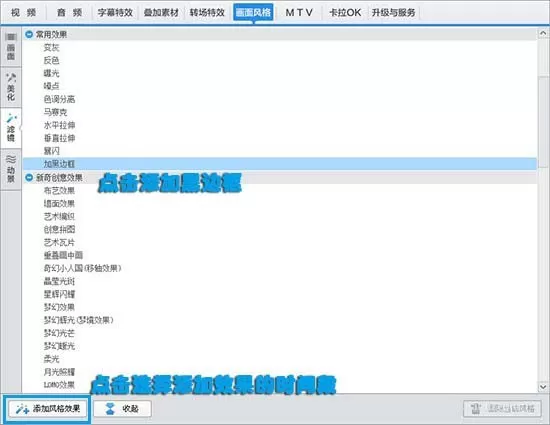Click the grayed-out modify-style confirm button
This screenshot has width=550, height=425.
(502, 409)
